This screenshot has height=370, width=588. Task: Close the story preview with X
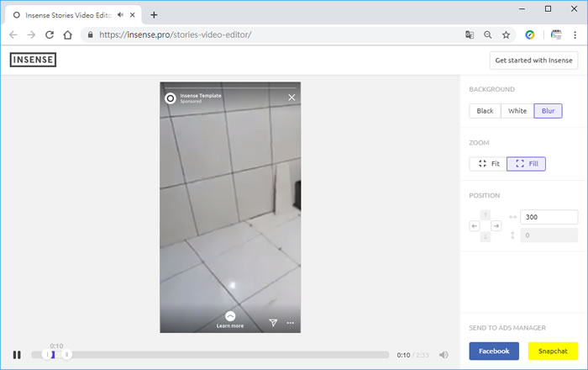pos(291,98)
